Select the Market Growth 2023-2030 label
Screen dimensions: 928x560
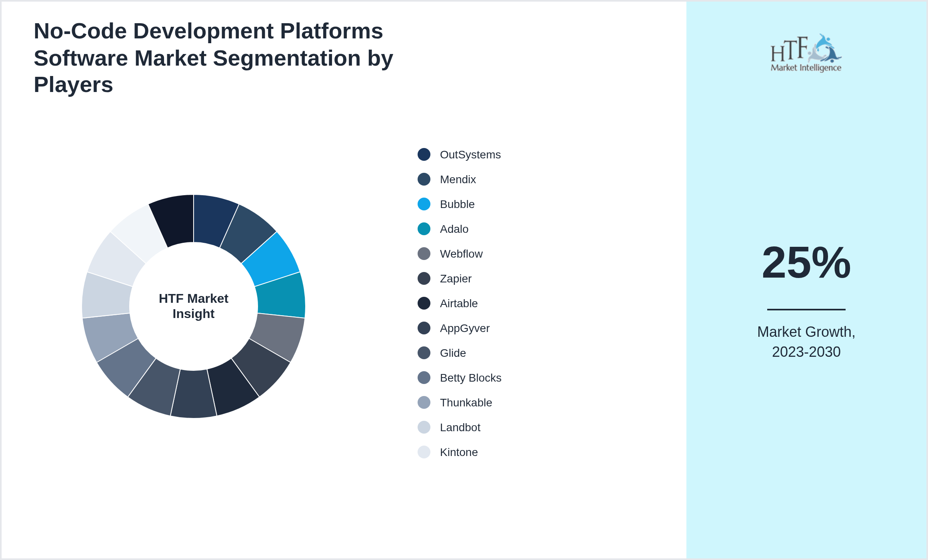click(806, 342)
